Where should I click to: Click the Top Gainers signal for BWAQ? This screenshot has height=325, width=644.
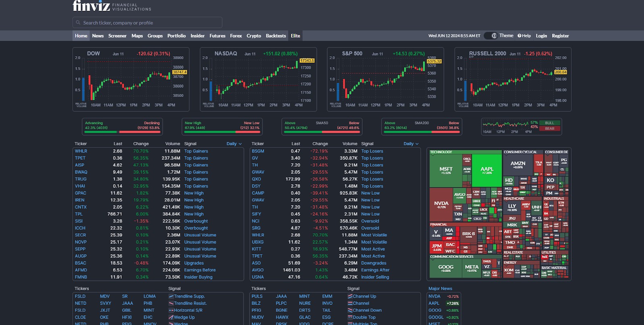click(196, 172)
